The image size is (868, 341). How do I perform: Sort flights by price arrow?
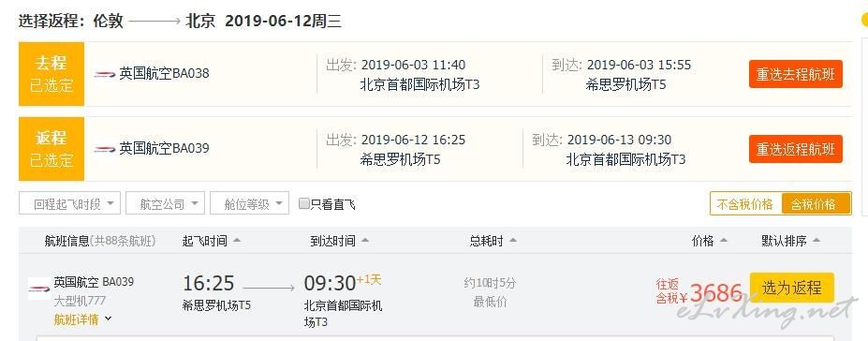tap(723, 241)
